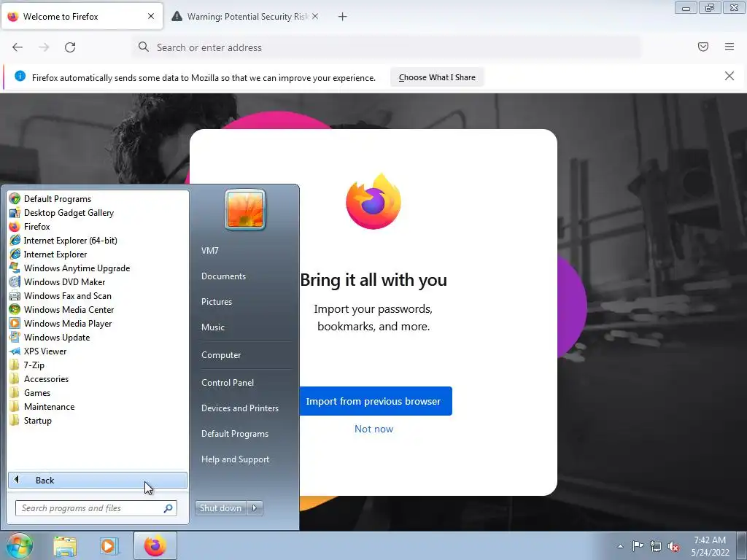Open Music from the Start menu
This screenshot has height=560, width=747.
[x=213, y=327]
